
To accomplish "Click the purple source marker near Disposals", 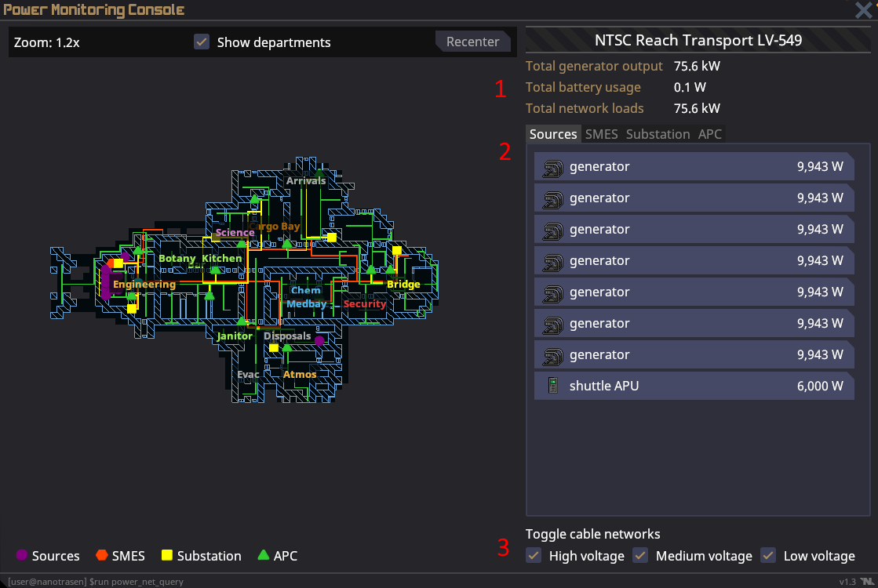I will (319, 341).
